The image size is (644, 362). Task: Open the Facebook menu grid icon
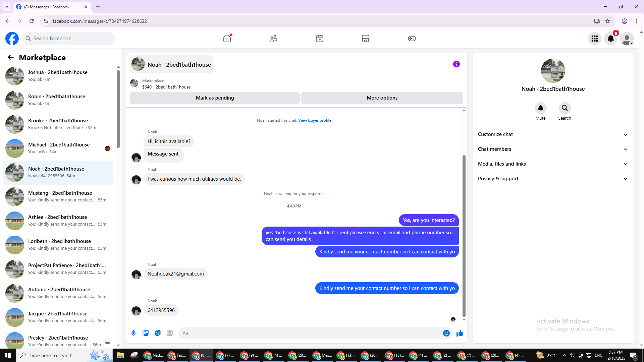(595, 39)
